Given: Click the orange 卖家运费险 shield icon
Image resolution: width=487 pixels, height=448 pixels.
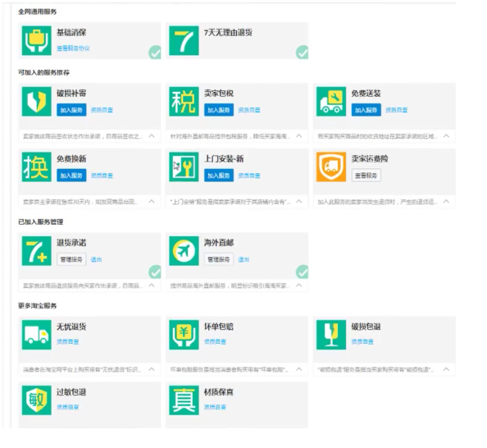Looking at the screenshot, I should [331, 167].
